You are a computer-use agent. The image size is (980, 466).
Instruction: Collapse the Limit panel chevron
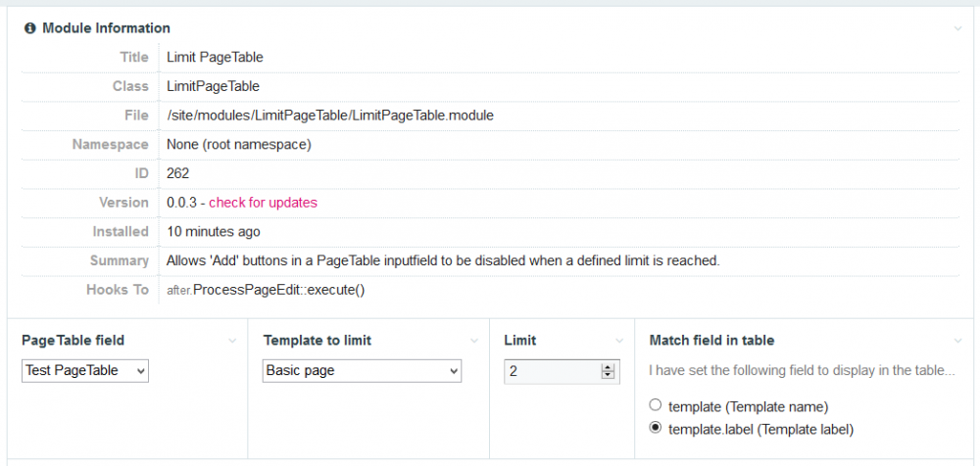point(620,341)
